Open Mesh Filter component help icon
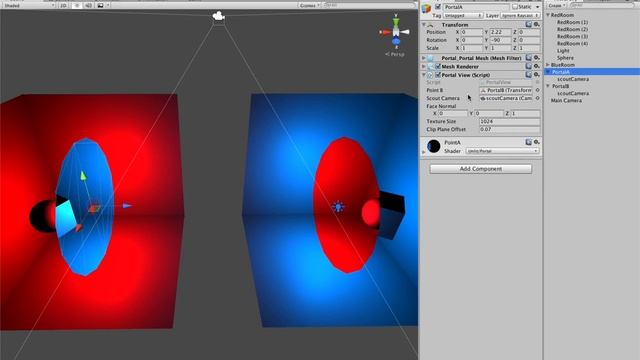 pyautogui.click(x=529, y=58)
